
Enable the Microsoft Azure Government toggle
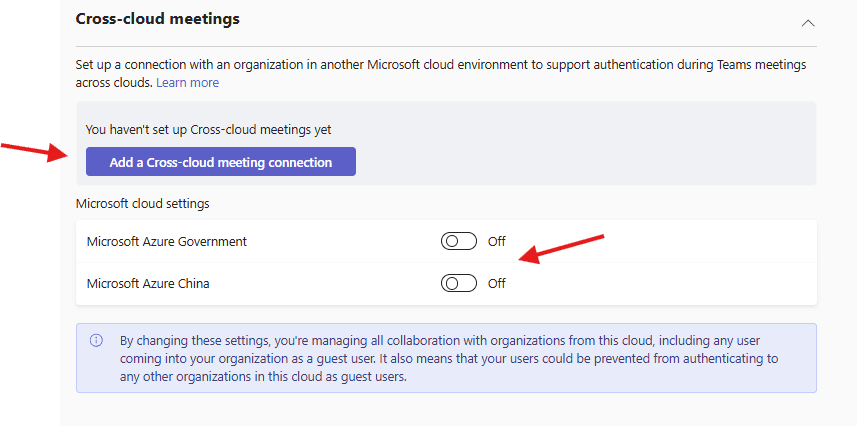(458, 241)
